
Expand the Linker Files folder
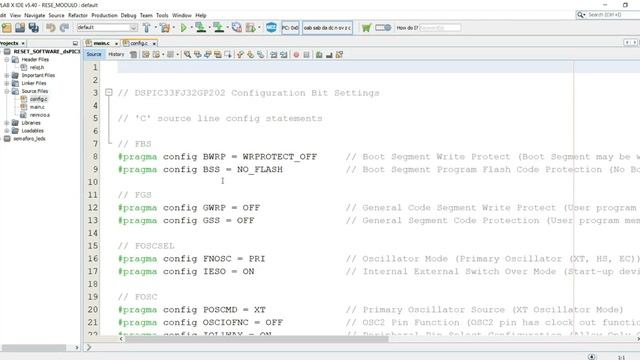[x=7, y=83]
